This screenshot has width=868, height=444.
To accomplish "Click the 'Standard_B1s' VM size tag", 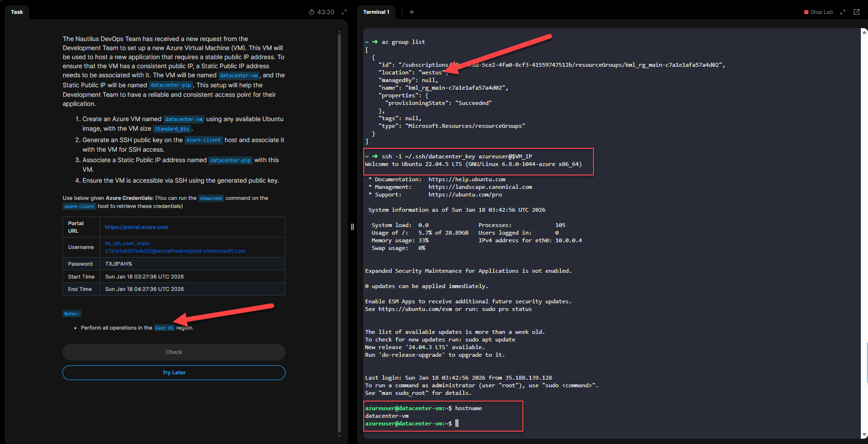I will click(172, 129).
